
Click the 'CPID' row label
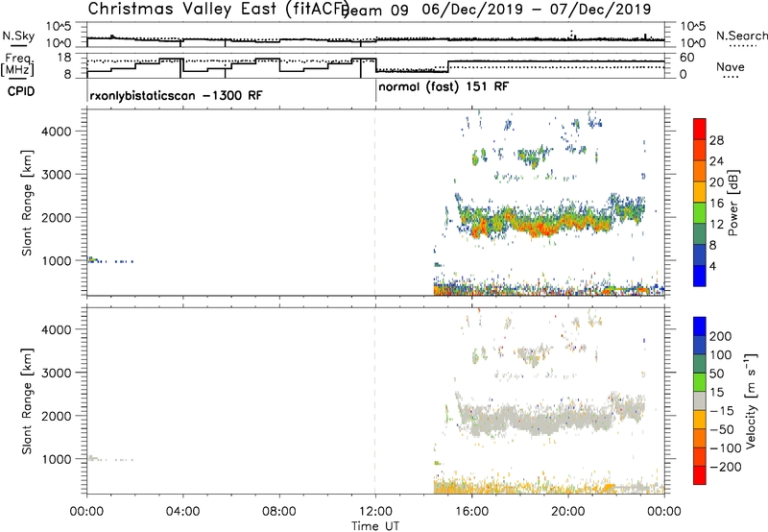[x=21, y=91]
